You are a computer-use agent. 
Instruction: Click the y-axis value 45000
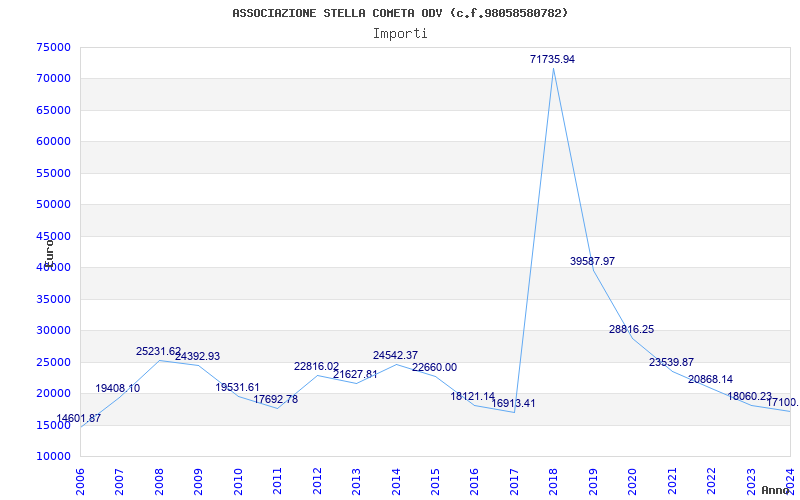[54, 236]
